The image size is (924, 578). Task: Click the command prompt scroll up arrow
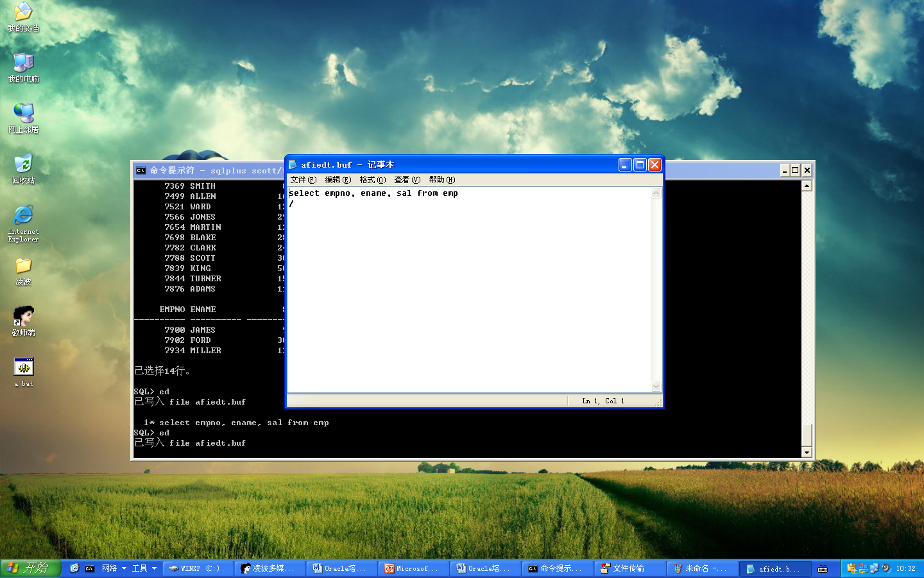point(807,186)
